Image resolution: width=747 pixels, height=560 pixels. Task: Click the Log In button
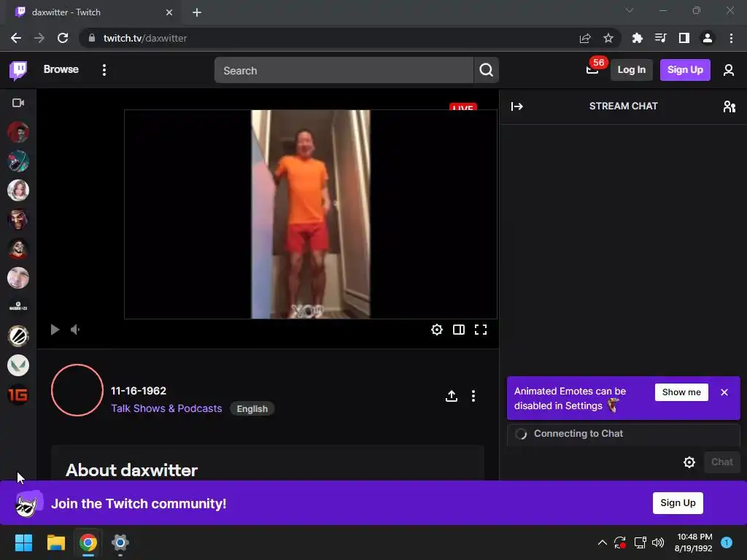631,70
